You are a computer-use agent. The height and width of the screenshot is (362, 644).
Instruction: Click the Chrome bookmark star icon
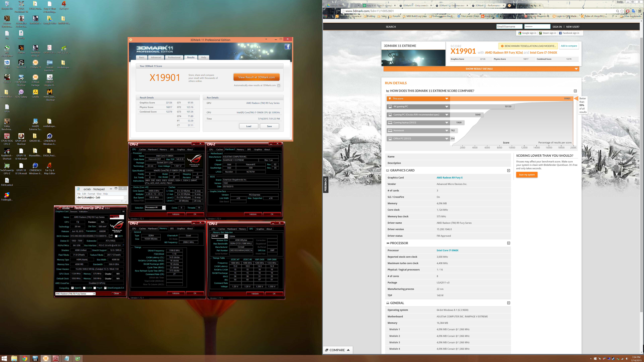coord(622,11)
